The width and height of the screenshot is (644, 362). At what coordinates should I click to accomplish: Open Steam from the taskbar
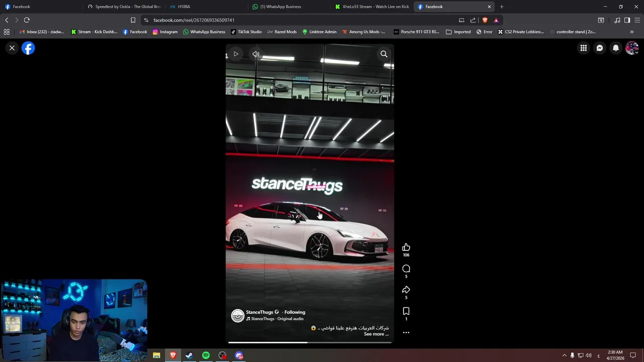point(189,355)
